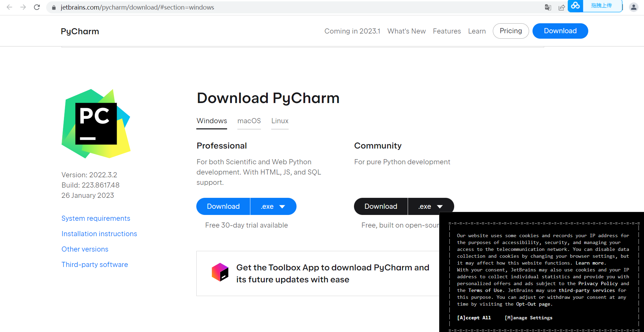Download PyCharm Professional edition
Screen dimensions: 644x332
pos(223,206)
